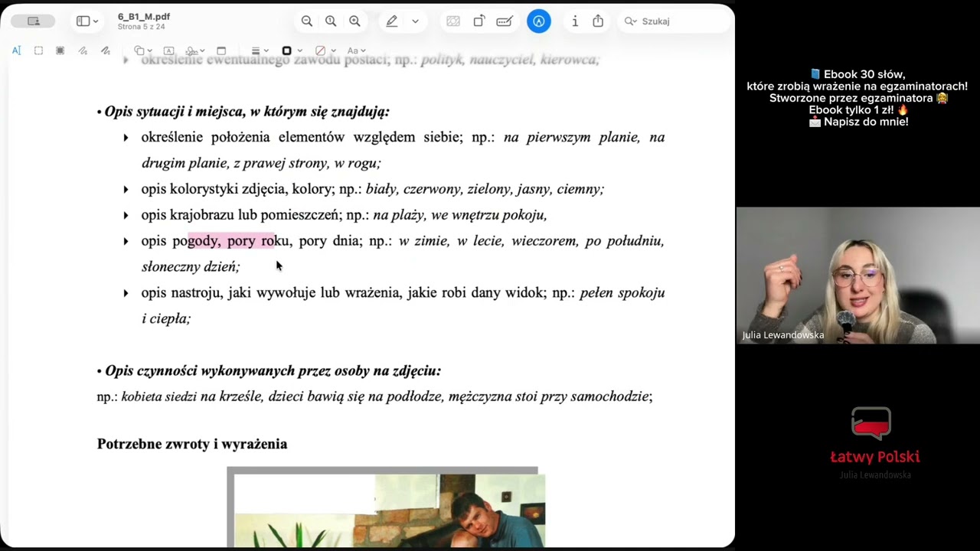Screen dimensions: 980x551
Task: Click the Share icon
Action: [598, 21]
